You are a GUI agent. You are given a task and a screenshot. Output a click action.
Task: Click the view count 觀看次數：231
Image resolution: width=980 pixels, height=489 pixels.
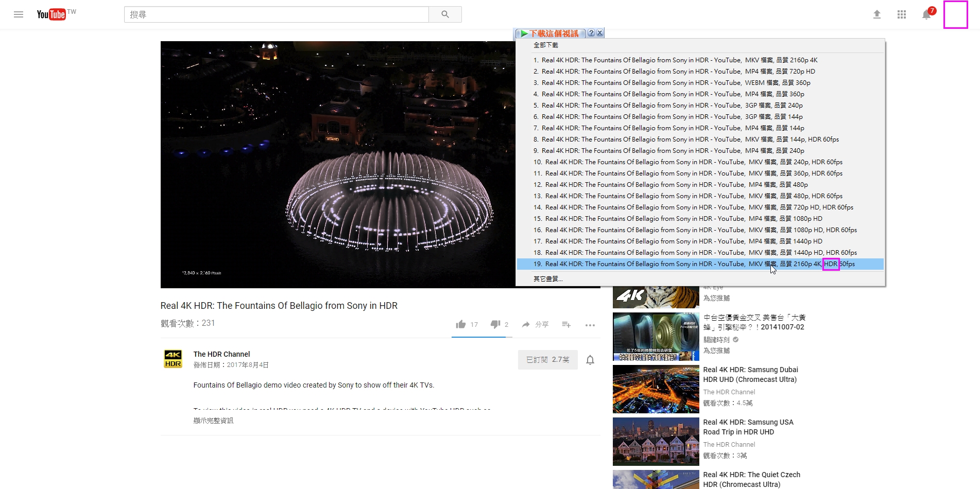(187, 323)
